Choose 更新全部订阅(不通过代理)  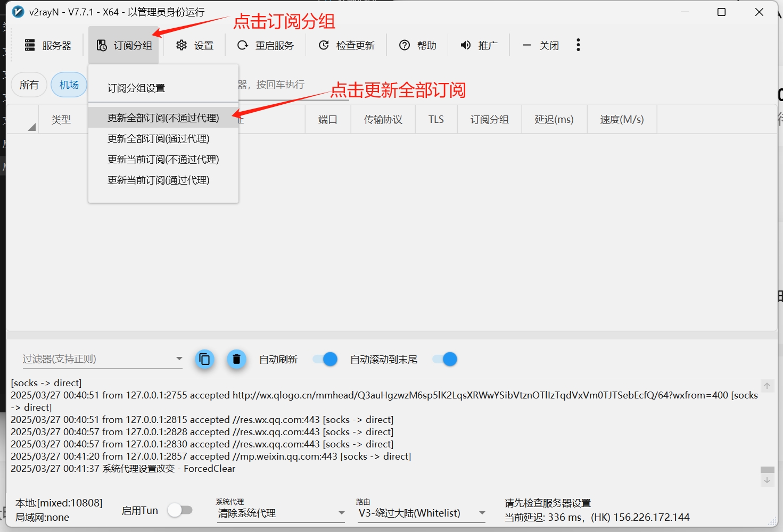click(163, 118)
